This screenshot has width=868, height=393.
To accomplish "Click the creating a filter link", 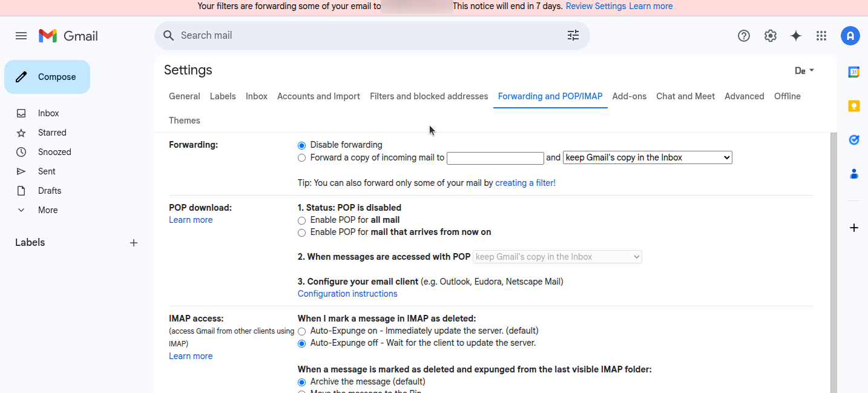I will tap(525, 183).
